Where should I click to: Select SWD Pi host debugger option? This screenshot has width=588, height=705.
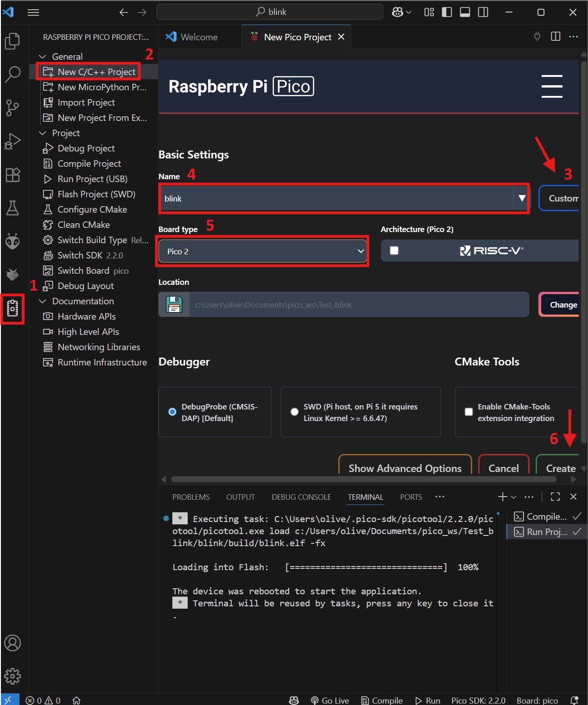[294, 412]
